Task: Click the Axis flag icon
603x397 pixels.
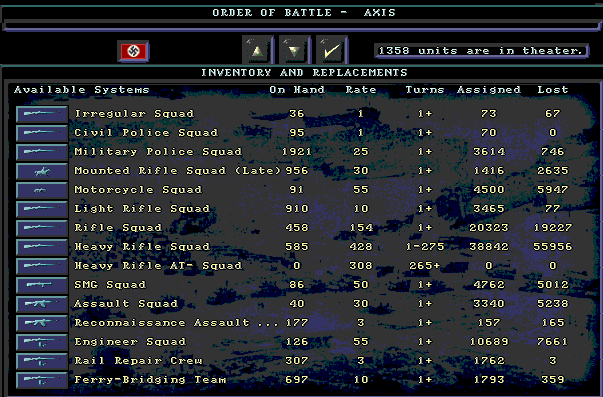Action: coord(133,51)
